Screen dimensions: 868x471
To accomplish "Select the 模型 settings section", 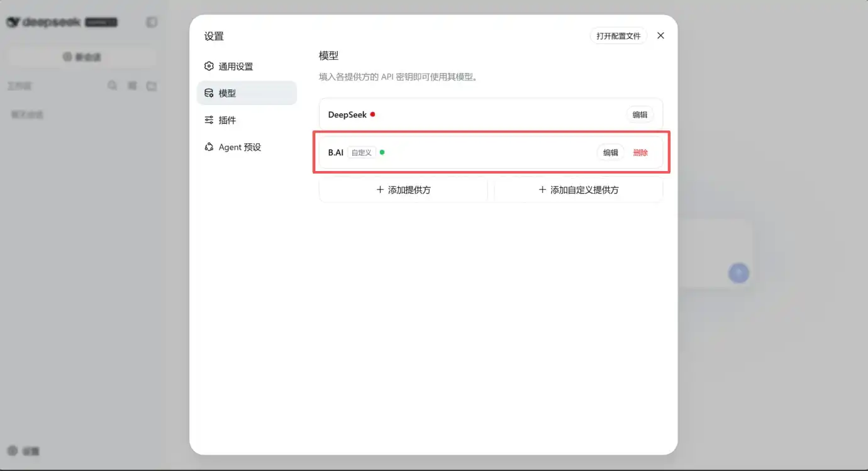I will pos(247,93).
